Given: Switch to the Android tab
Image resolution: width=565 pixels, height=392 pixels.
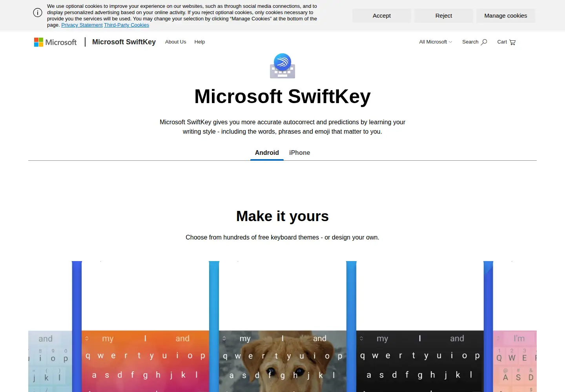Looking at the screenshot, I should 267,153.
